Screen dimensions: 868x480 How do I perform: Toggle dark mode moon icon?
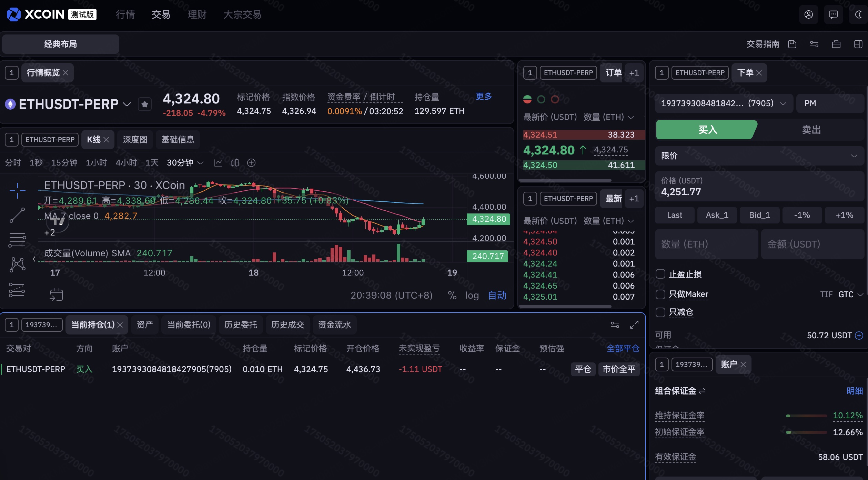pos(858,14)
